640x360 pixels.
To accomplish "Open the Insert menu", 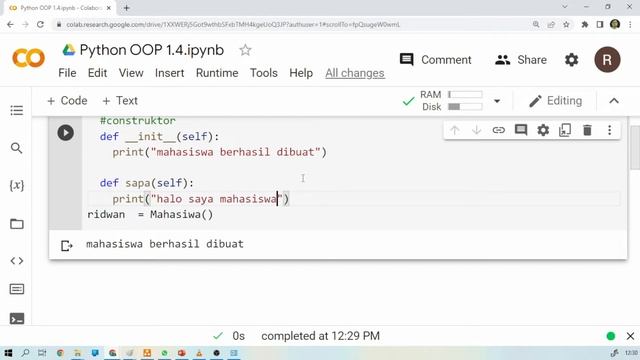I will (x=169, y=73).
